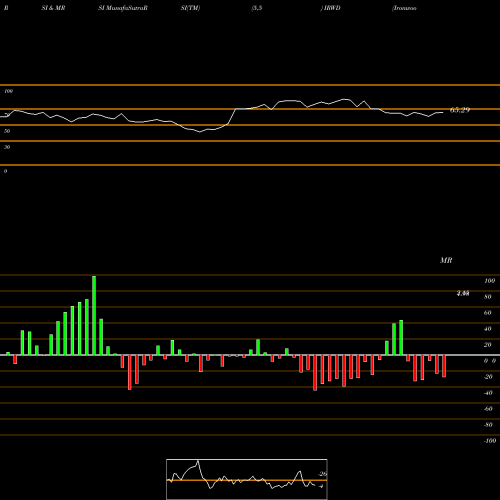Viewport: 500px width, 500px height.
Task: Click the 'SI & MR' header text
Action: tap(53, 8)
